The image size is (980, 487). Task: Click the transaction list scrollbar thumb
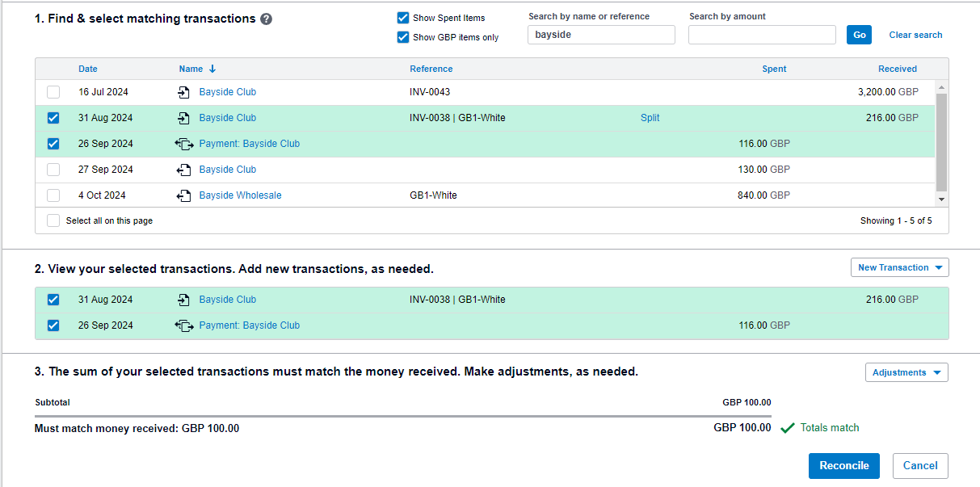(x=941, y=141)
